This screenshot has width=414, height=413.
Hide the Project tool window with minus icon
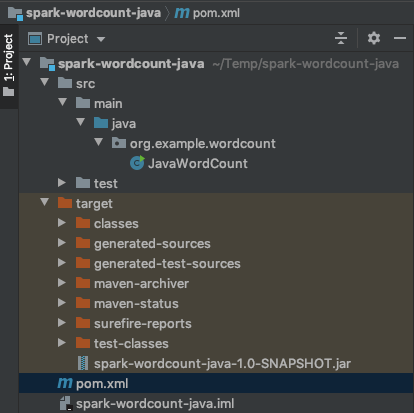(400, 38)
